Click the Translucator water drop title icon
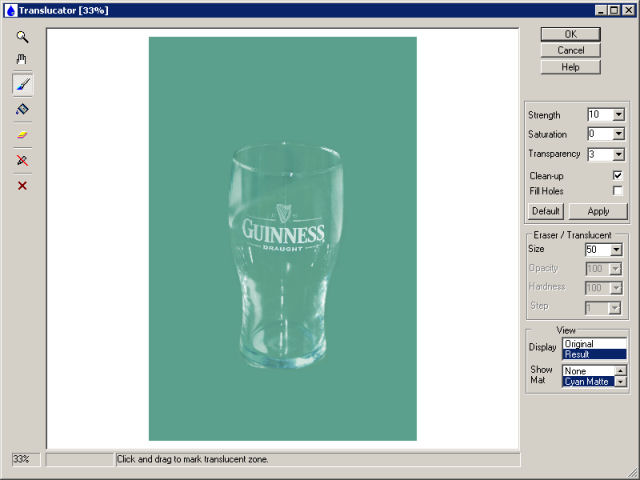 pos(11,10)
